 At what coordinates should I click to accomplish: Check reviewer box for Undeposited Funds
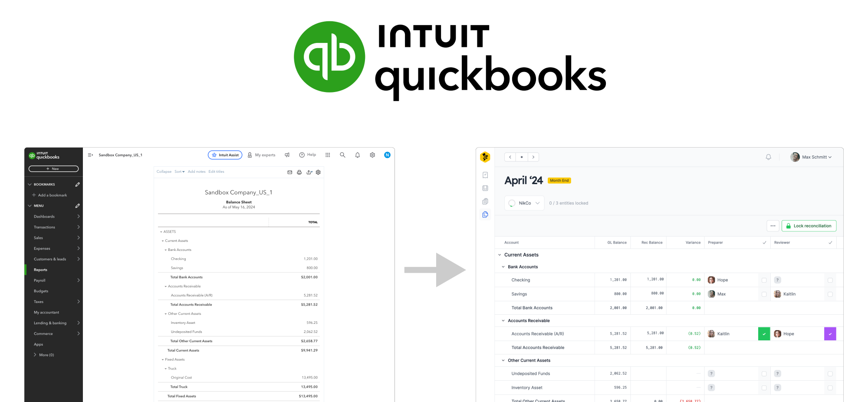[x=830, y=374]
